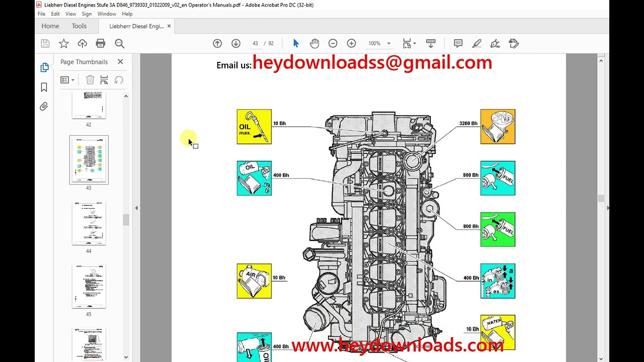Open the Bookmarks sidebar panel
The image size is (644, 362).
(44, 87)
